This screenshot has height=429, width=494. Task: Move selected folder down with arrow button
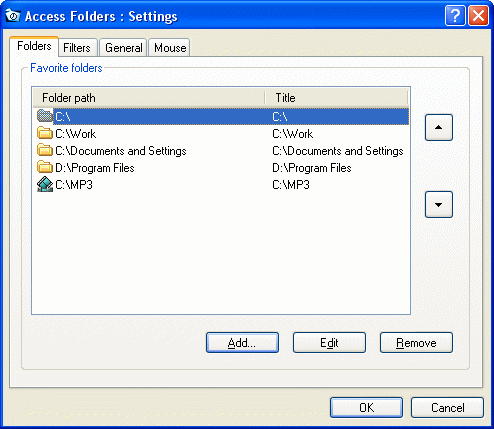439,204
